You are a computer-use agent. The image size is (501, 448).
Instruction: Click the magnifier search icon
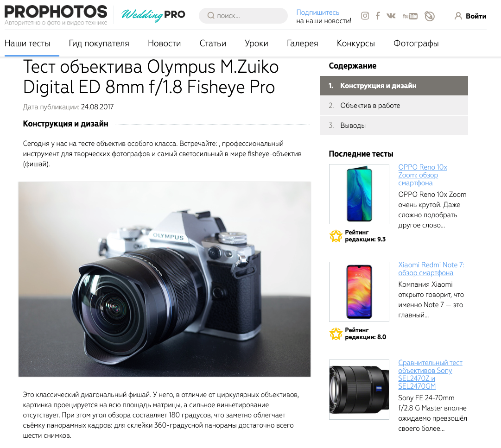210,16
